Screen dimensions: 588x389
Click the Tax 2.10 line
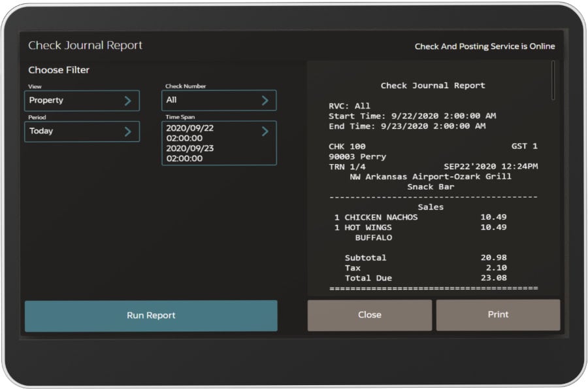pos(425,268)
